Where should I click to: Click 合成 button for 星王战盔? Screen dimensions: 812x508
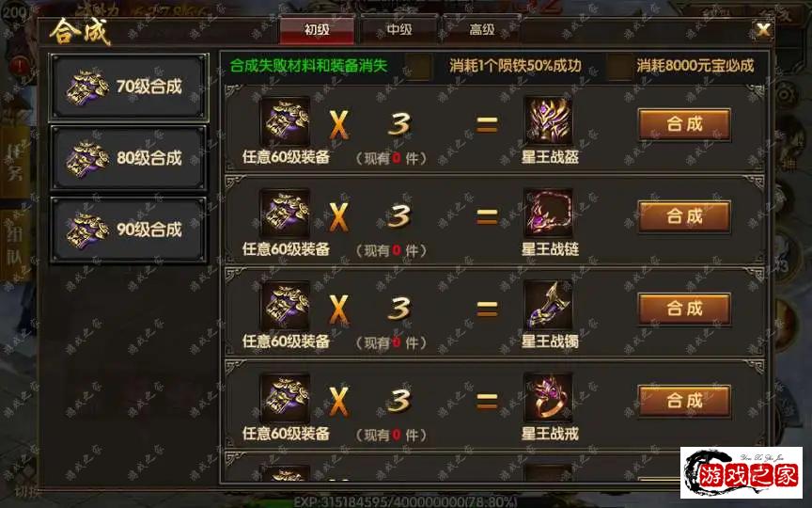tap(684, 124)
